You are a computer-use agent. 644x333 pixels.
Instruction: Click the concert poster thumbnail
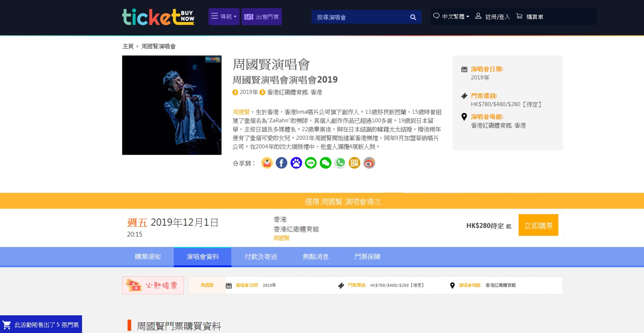pos(172,105)
